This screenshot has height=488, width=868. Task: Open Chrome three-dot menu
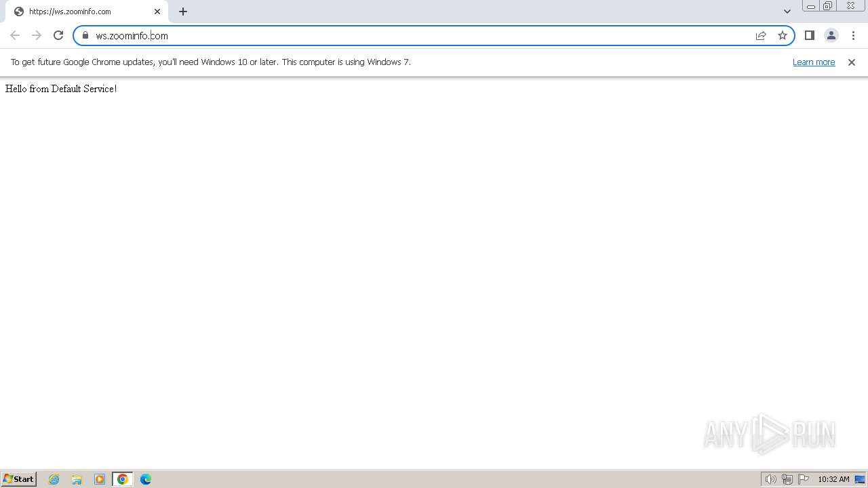[x=853, y=35]
